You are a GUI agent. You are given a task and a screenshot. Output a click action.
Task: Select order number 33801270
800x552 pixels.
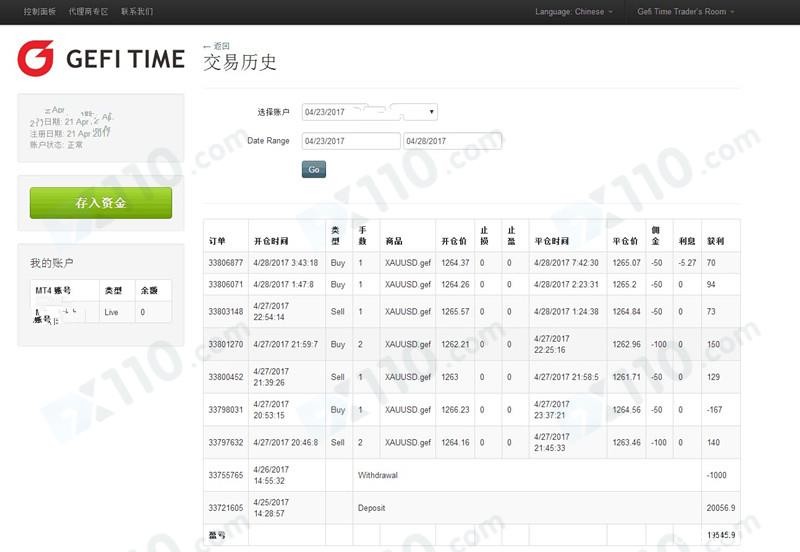[226, 344]
